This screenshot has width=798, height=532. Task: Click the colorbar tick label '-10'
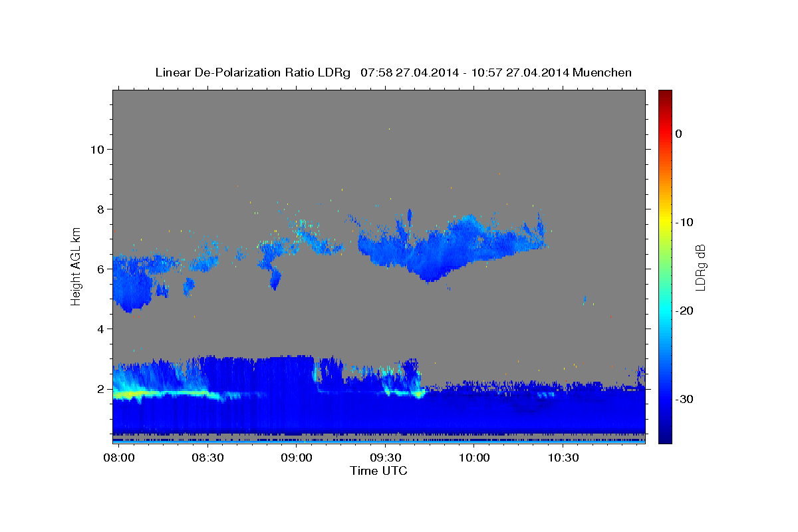pos(685,222)
